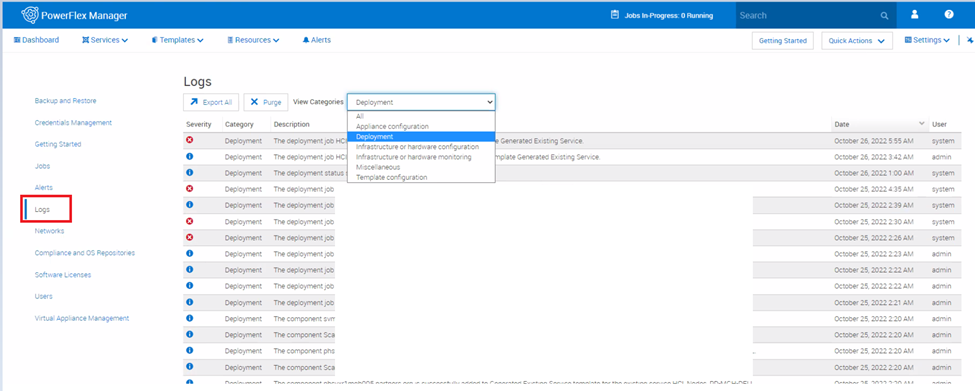Click the User column header
This screenshot has width=975, height=391.
pos(940,124)
